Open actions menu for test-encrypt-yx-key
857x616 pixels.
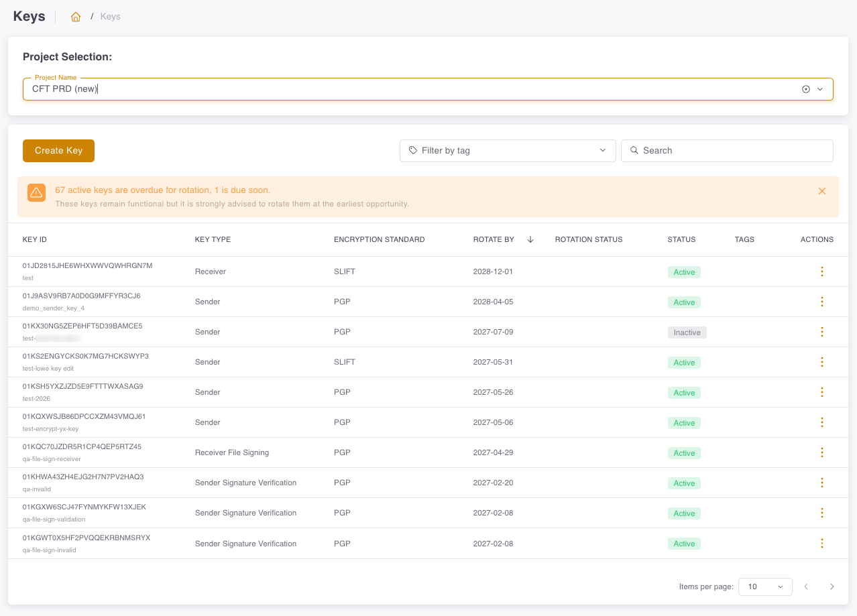(x=822, y=422)
